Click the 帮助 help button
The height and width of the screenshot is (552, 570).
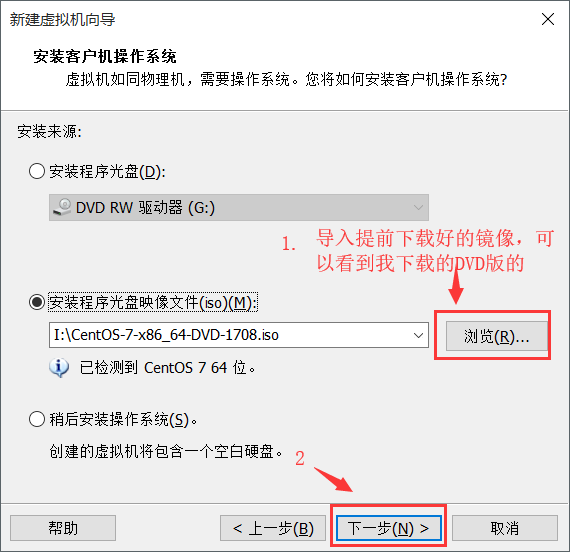coord(63,528)
